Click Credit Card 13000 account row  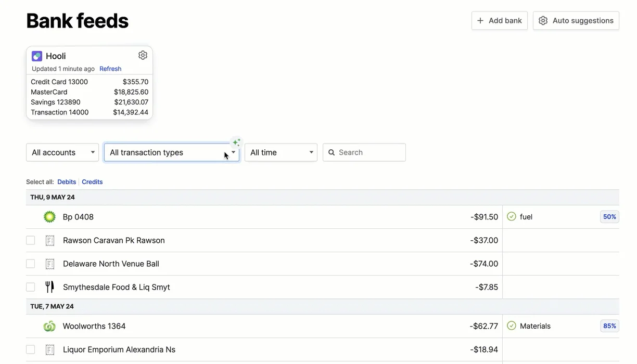tap(90, 82)
